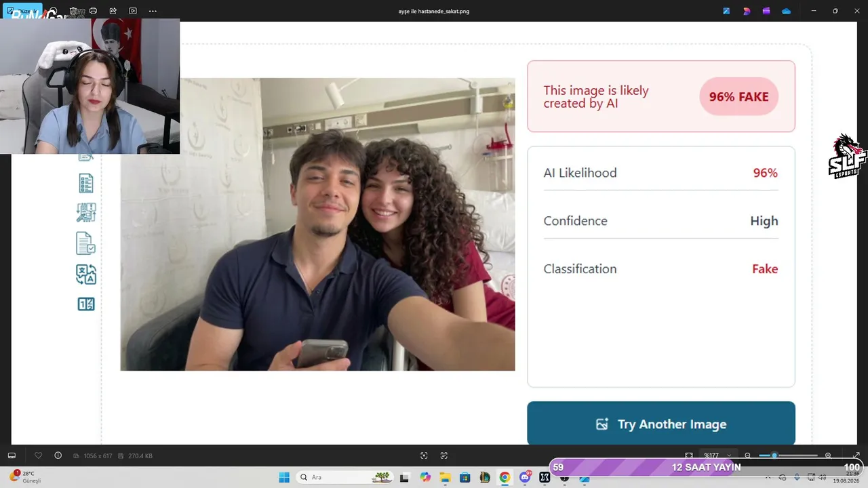Click the share icon in the Photos toolbar
The image size is (868, 488).
click(x=113, y=11)
